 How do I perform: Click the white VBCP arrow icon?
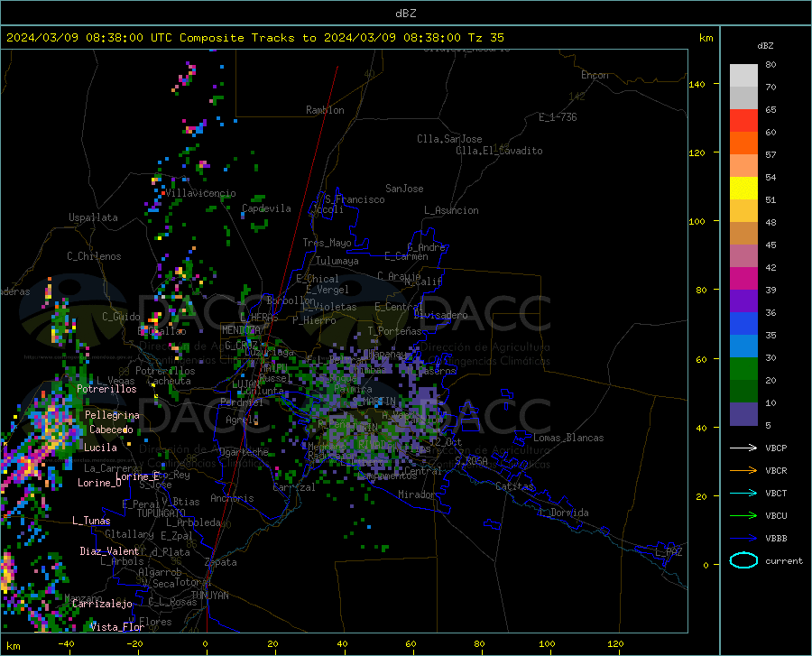pyautogui.click(x=743, y=448)
